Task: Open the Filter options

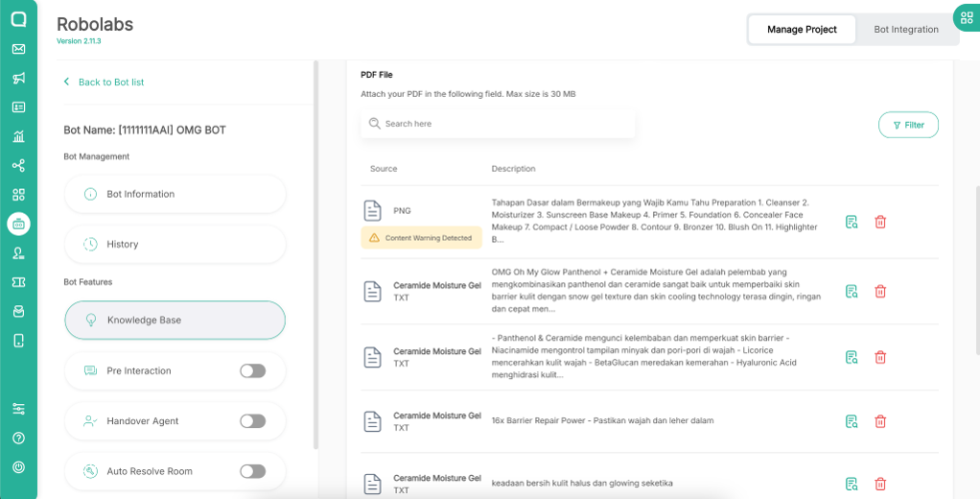Action: click(908, 125)
